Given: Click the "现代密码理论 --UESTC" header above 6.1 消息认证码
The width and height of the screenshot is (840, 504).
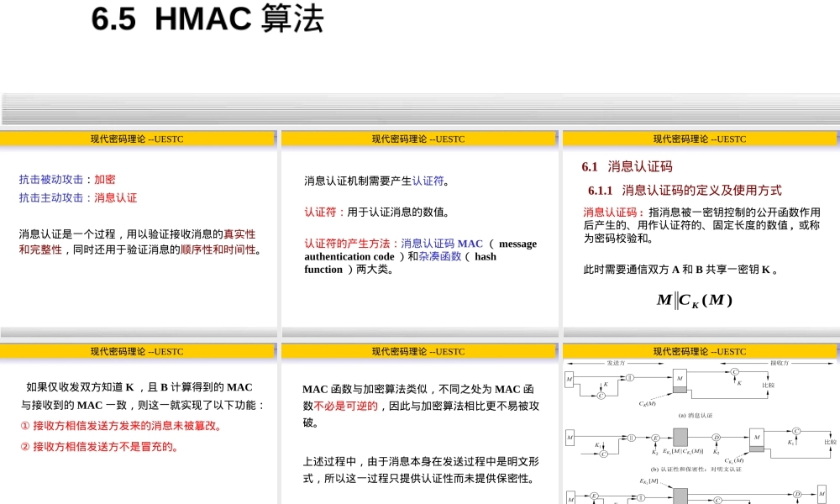Looking at the screenshot, I should 700,139.
